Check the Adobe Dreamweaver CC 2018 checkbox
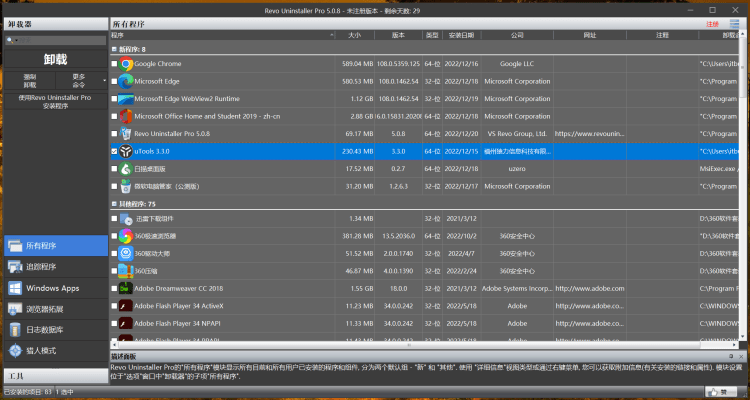Image resolution: width=750 pixels, height=400 pixels. point(114,289)
